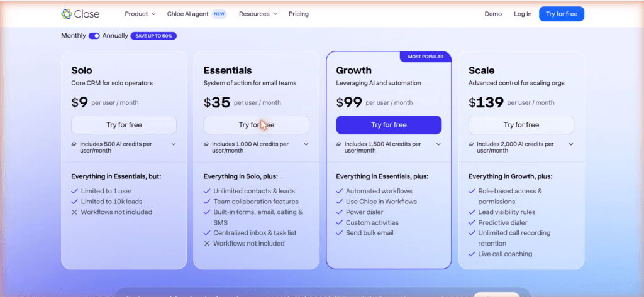Click checkmark beside Unlimited contacts & leads
Viewport: 644px width, 297px height.
point(206,191)
